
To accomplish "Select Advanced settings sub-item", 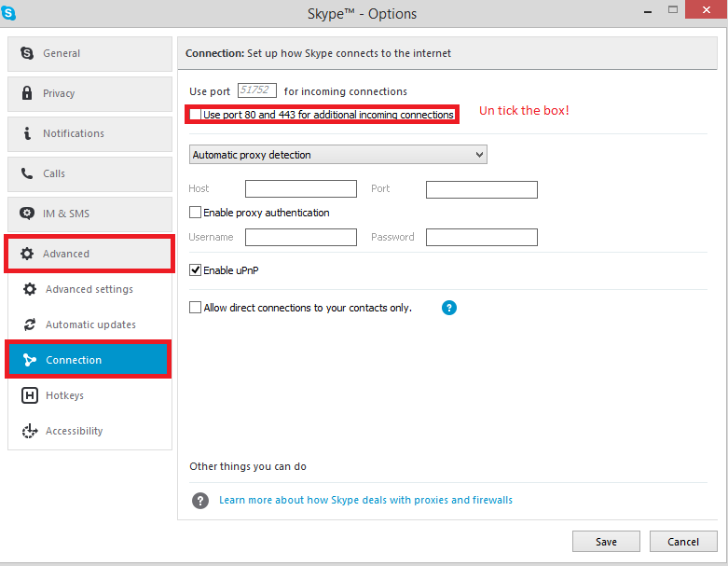I will (x=89, y=289).
